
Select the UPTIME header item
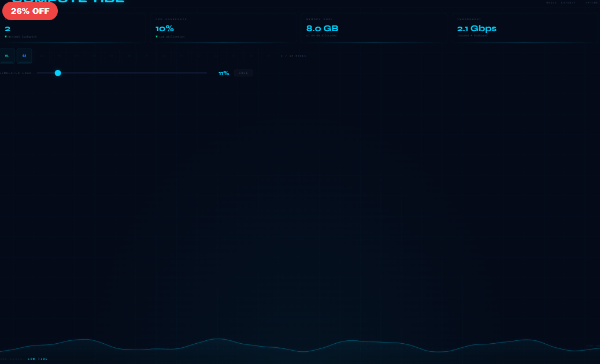(592, 3)
